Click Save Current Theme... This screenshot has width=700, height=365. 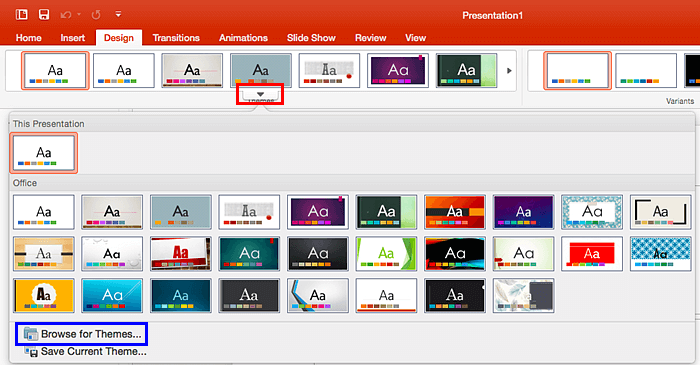point(85,352)
